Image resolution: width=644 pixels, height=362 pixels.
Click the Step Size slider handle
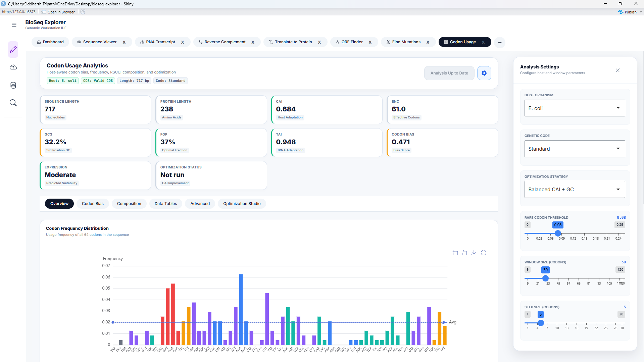pos(540,323)
